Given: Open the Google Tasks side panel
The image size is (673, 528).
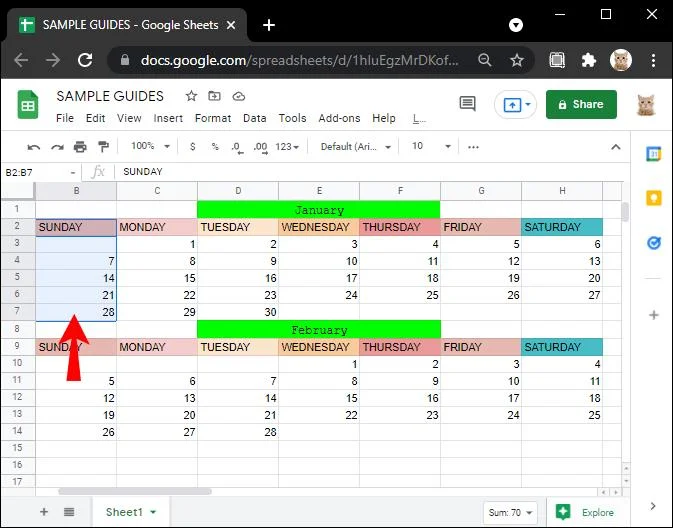Looking at the screenshot, I should pos(654,243).
